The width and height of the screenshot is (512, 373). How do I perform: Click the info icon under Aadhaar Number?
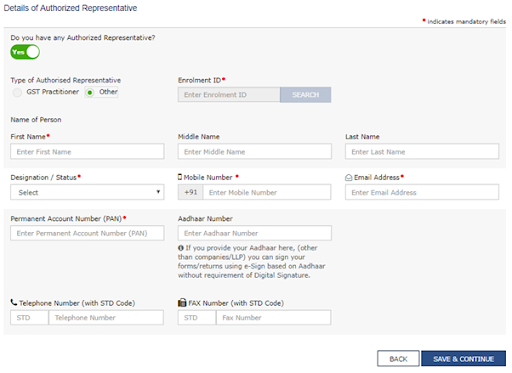[181, 248]
